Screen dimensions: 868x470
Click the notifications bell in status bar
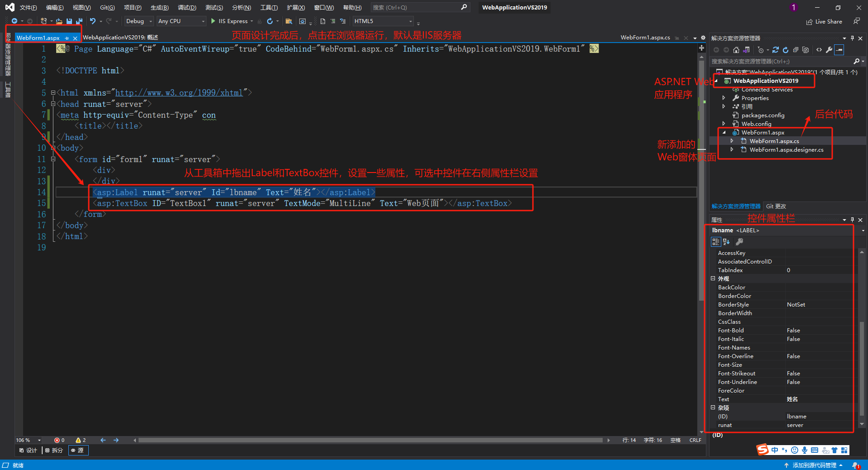pos(856,465)
